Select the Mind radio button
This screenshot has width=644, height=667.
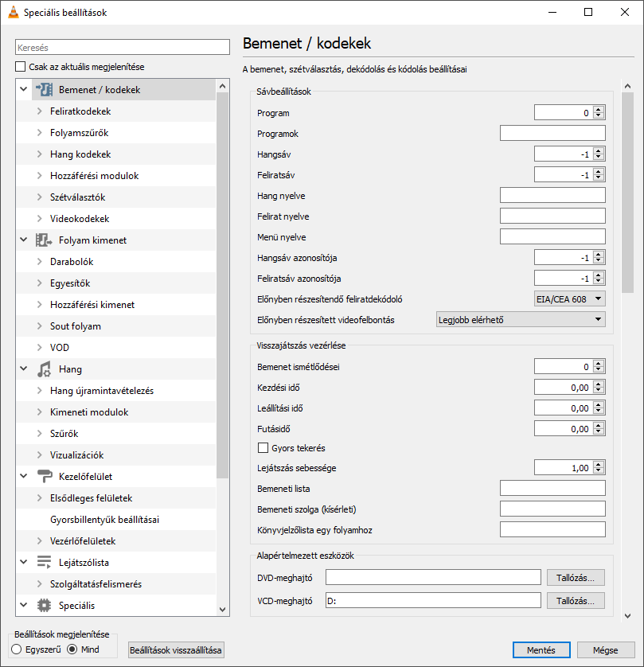tap(72, 649)
